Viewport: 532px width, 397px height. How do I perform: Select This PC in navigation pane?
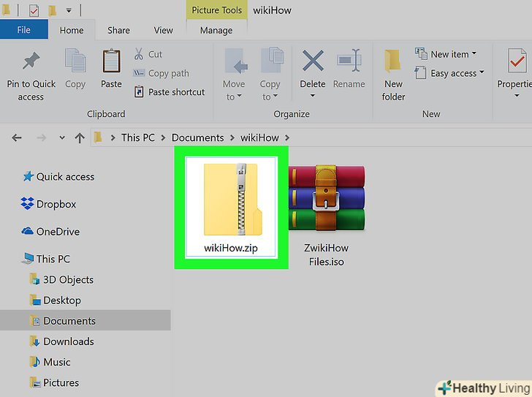tap(45, 259)
